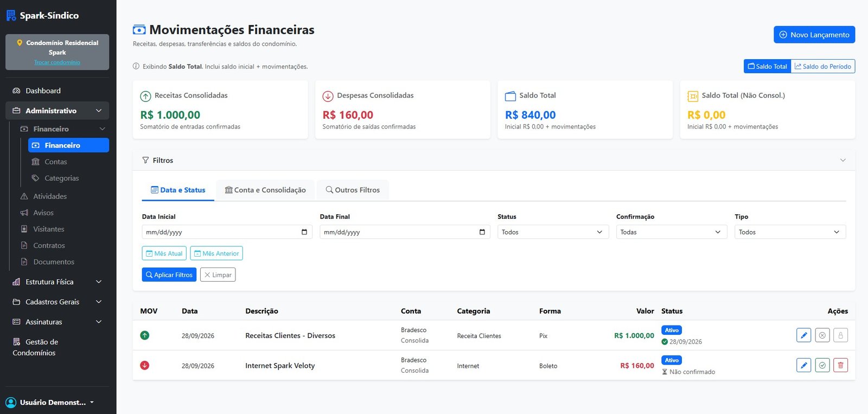The width and height of the screenshot is (868, 414).
Task: Collapse the Administrativo menu section
Action: pos(58,111)
